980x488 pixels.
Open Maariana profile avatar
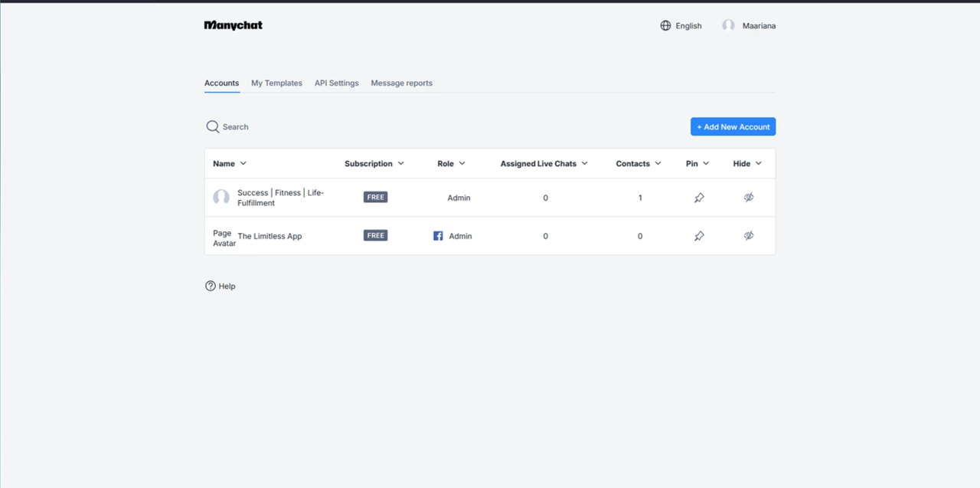point(728,25)
